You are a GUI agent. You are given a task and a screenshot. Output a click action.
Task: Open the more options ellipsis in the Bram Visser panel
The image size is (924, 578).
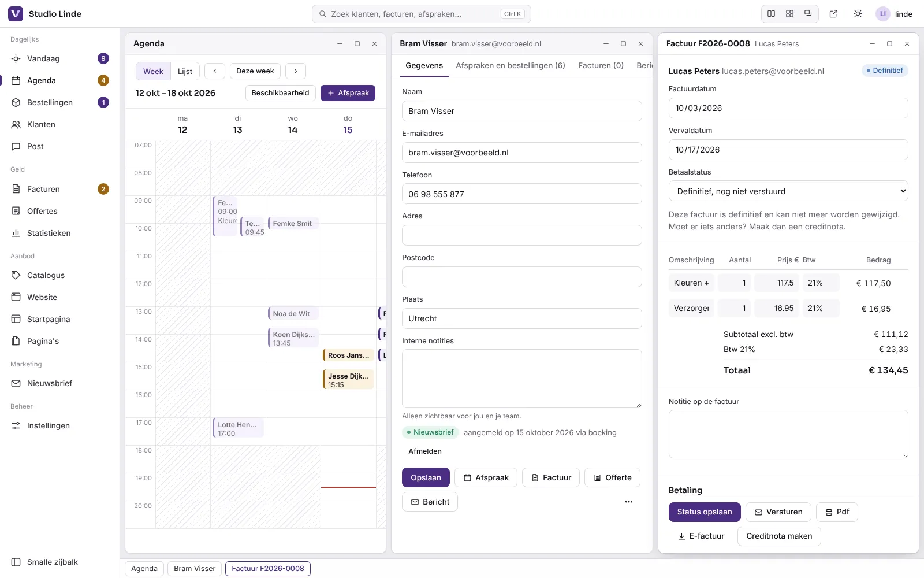coord(629,502)
